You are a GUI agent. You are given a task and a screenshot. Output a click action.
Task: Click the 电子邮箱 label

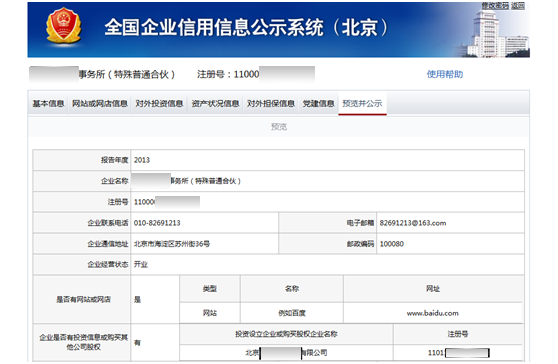(360, 223)
